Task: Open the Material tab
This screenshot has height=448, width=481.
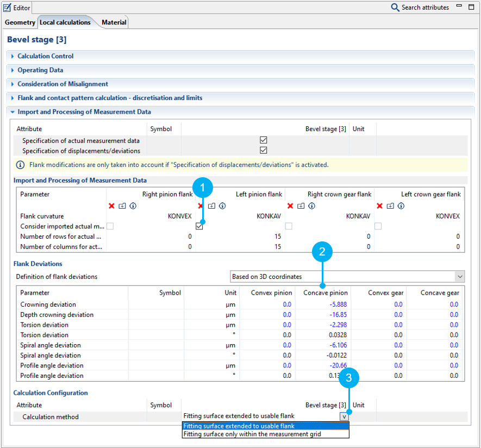Action: 114,22
